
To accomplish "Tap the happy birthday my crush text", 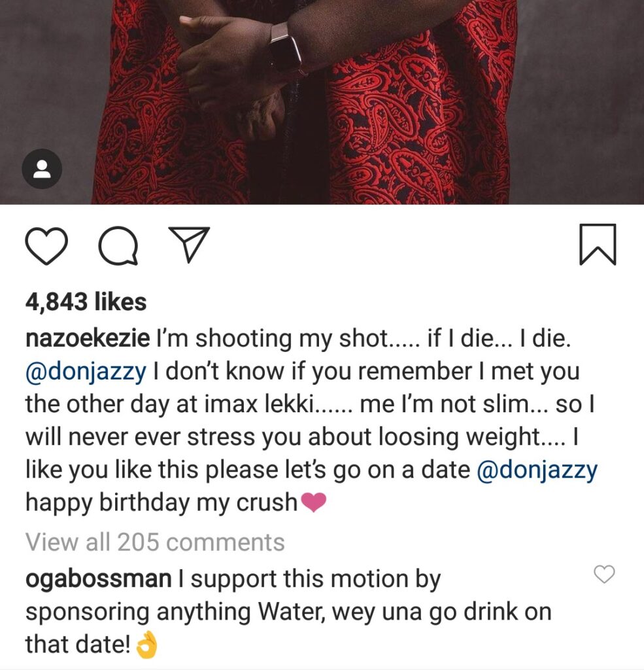I will click(161, 502).
